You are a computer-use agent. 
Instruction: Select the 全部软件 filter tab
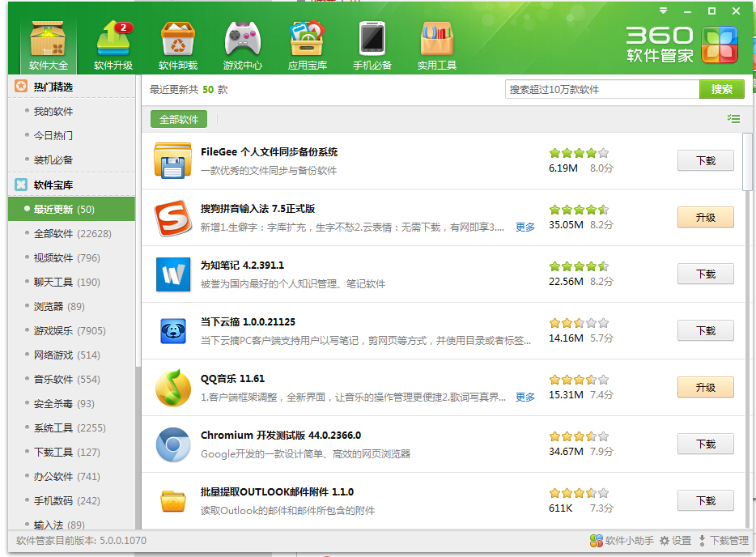pos(179,119)
